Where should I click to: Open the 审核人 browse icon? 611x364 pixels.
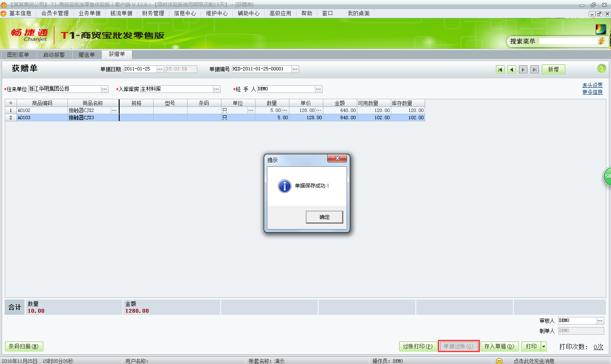[600, 320]
